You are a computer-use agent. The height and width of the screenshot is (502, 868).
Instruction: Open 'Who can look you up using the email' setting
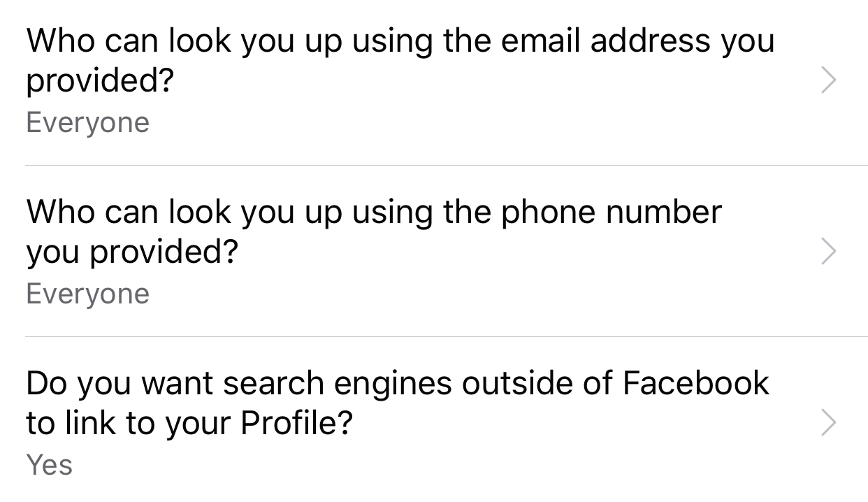[x=400, y=62]
